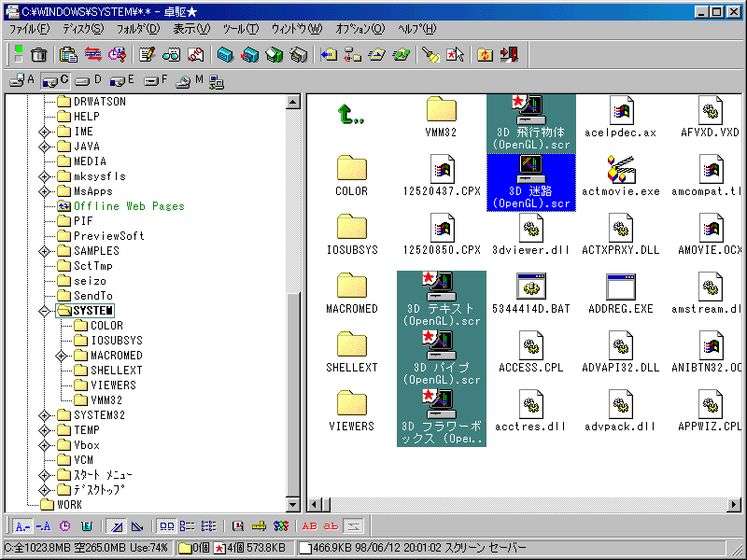
Task: Click the folder tree structure toolbar icon
Action: 353,55
